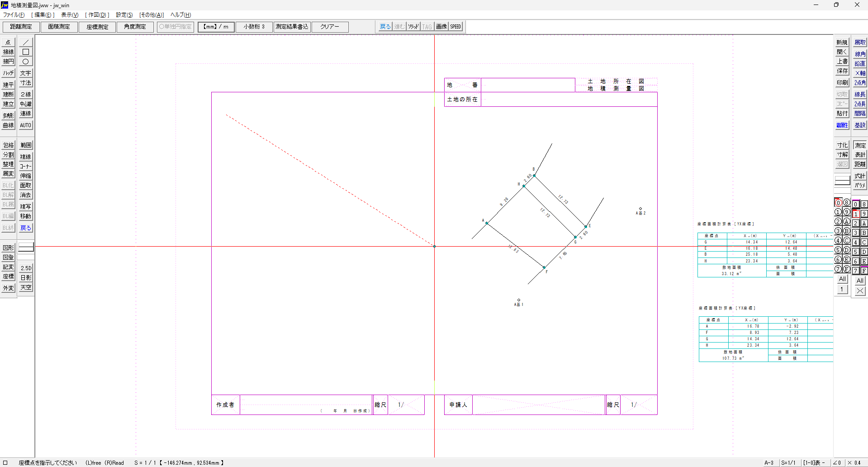Click the line color/type bar in right toolbar

click(x=842, y=181)
